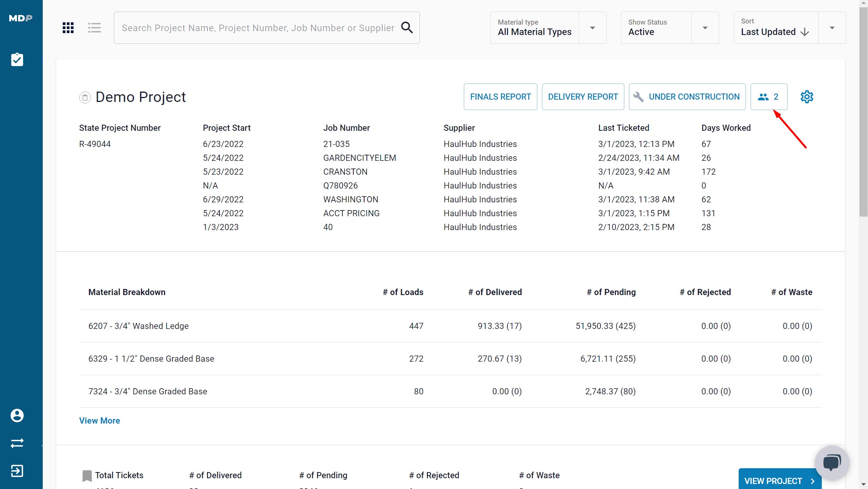The width and height of the screenshot is (868, 489).
Task: Click View More materials link
Action: (100, 421)
